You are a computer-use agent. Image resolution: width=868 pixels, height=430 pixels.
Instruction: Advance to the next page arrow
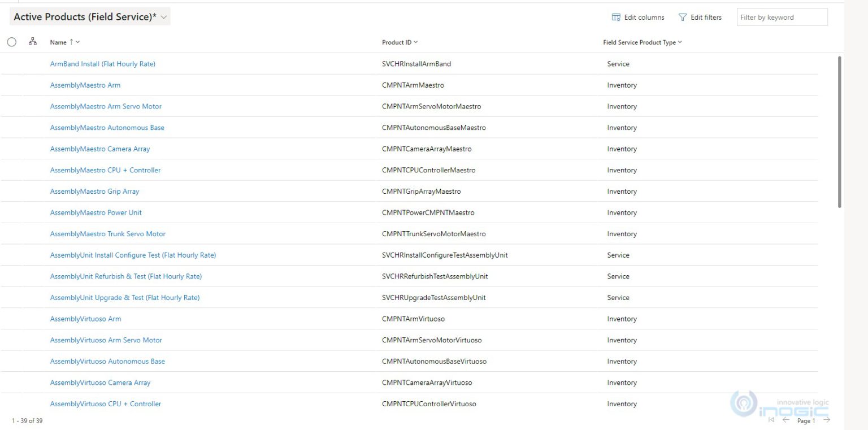826,420
